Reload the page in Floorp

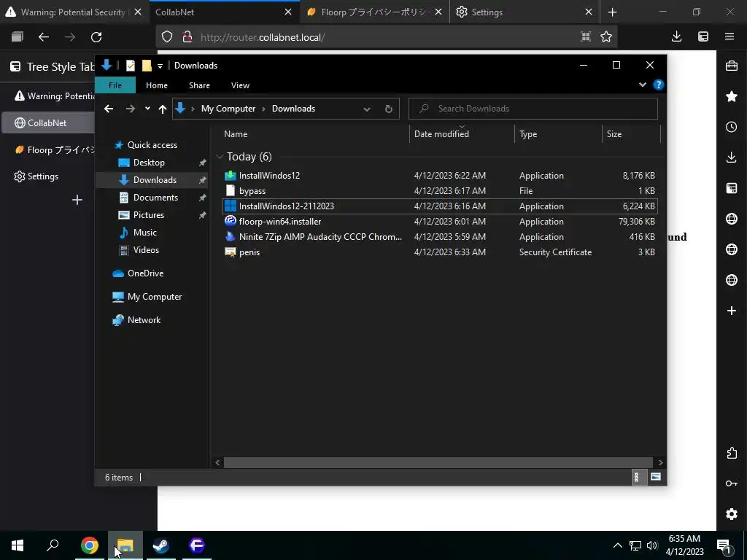(x=96, y=36)
